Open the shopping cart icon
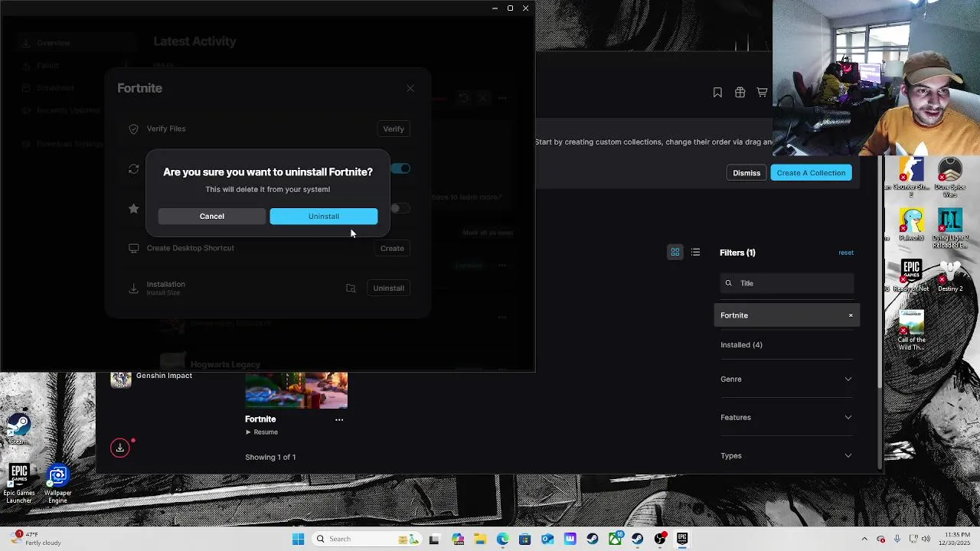This screenshot has height=551, width=980. pos(762,93)
